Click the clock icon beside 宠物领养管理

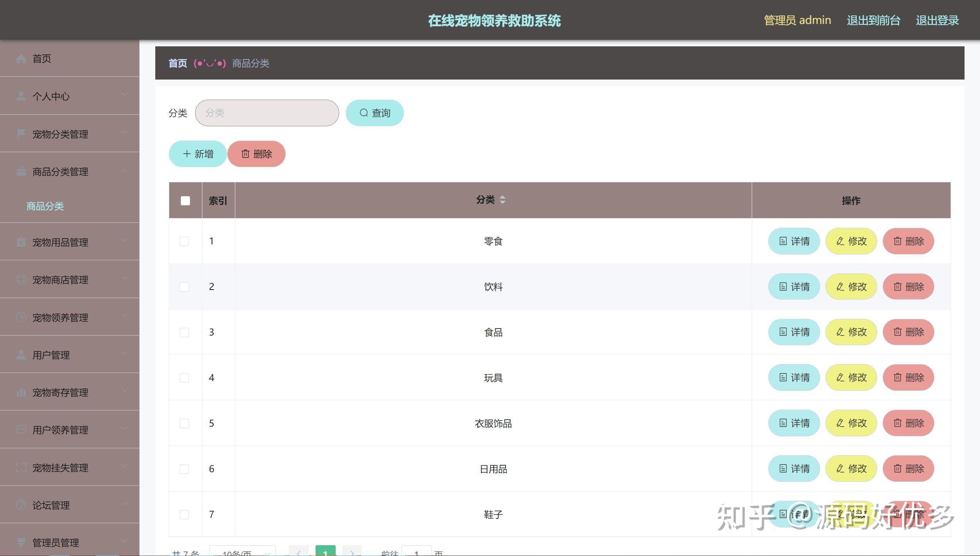tap(21, 317)
